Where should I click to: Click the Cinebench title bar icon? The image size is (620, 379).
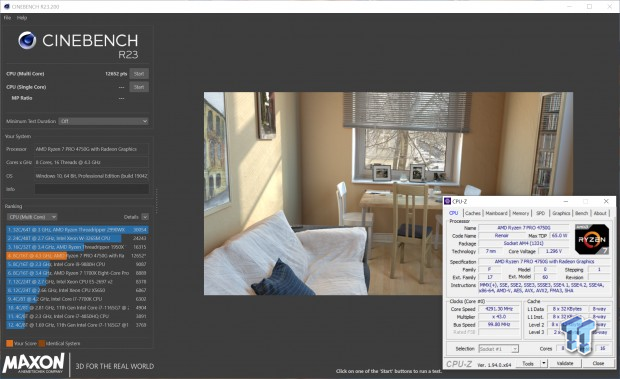click(6, 6)
